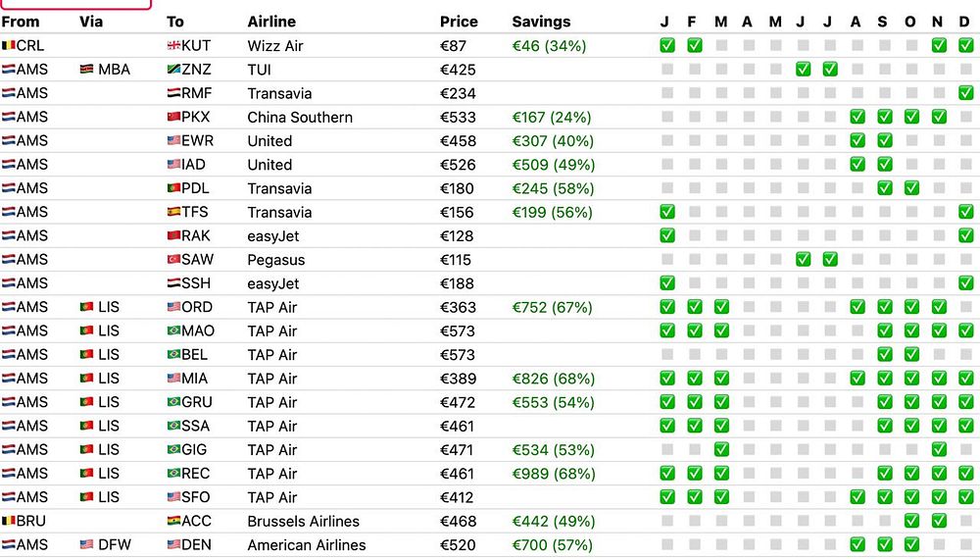Click the Belgium flag next to CRL
This screenshot has width=980, height=559.
[x=9, y=46]
